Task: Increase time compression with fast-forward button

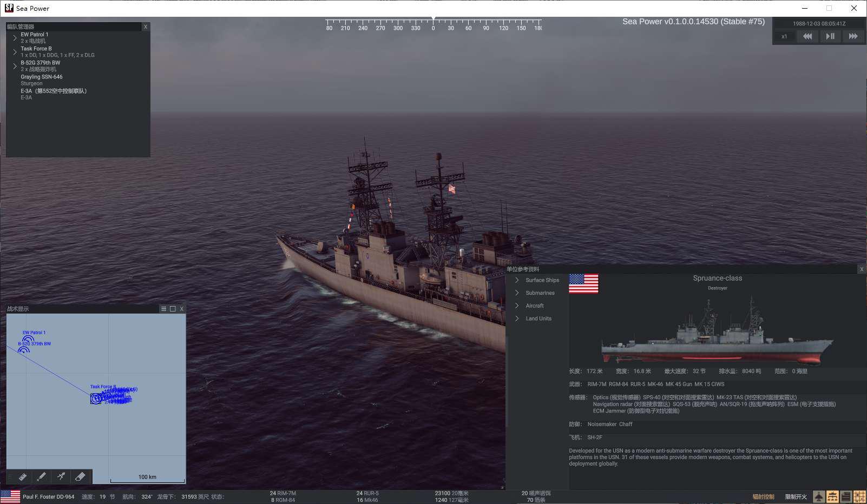Action: [853, 36]
